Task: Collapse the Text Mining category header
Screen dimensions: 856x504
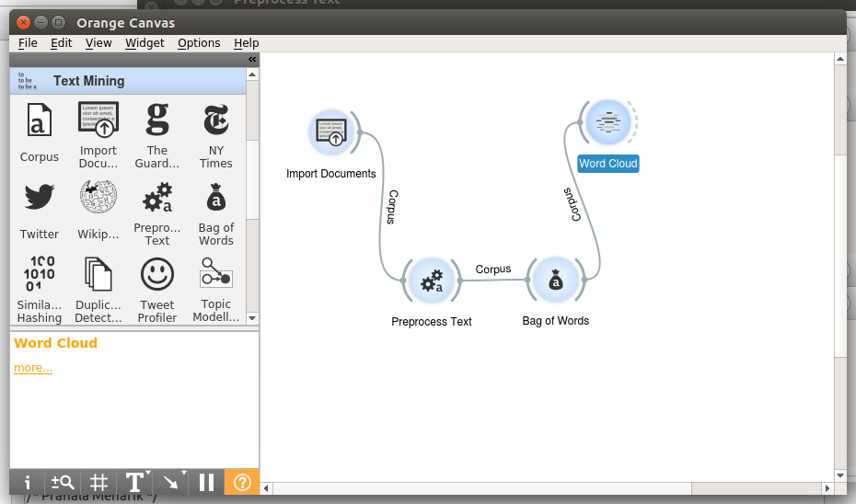Action: click(128, 81)
